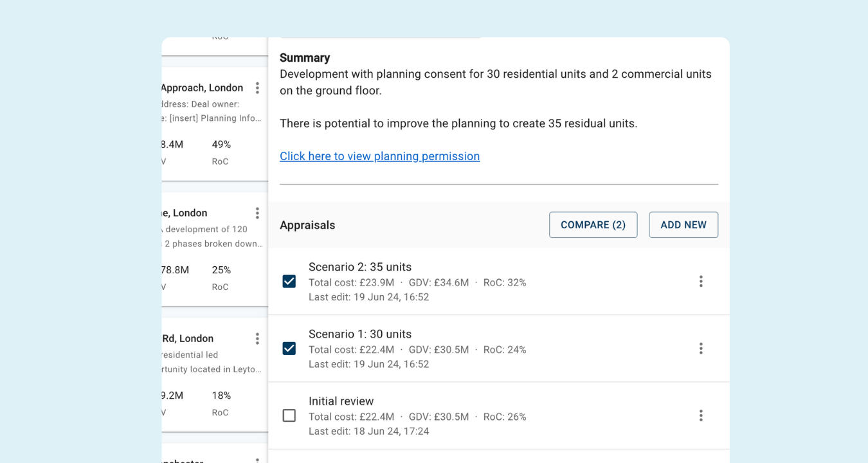Uncheck the Scenario 1: 30 units checkbox

pos(289,348)
